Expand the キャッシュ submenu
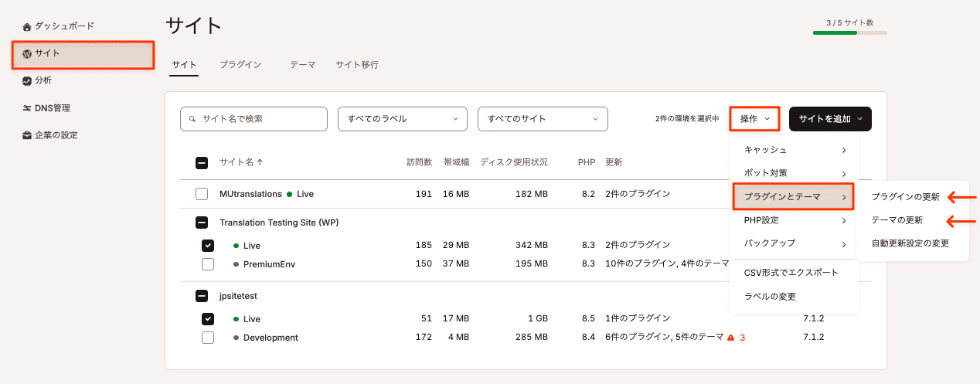The height and width of the screenshot is (384, 980). click(795, 150)
